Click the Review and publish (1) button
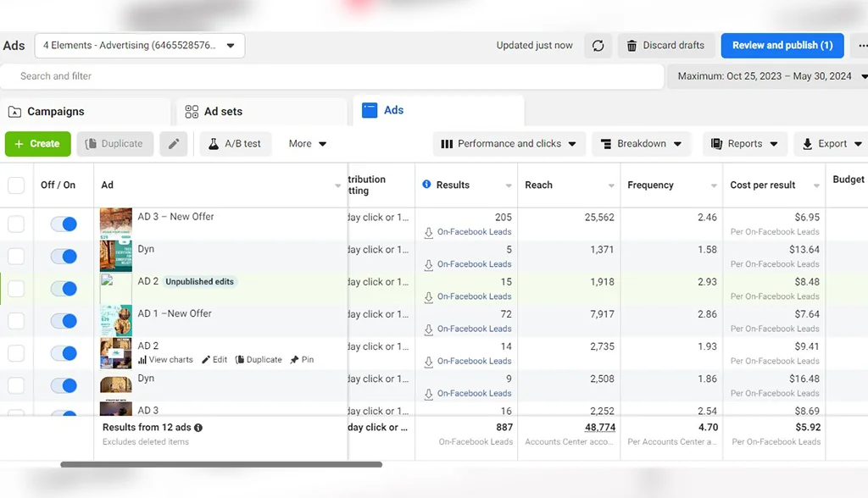The image size is (868, 498). [782, 46]
